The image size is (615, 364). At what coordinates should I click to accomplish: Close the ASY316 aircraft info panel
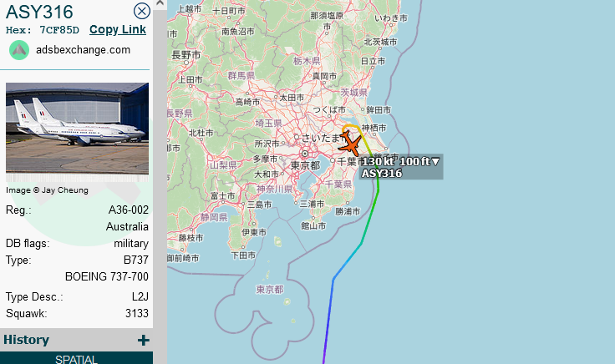141,11
